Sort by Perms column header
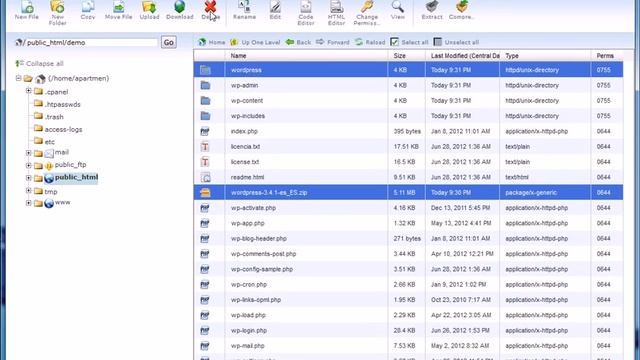 [607, 56]
